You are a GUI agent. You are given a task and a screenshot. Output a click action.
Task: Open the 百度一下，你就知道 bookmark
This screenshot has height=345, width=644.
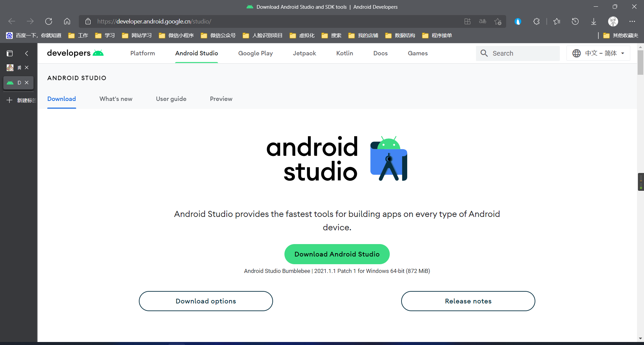tap(34, 36)
